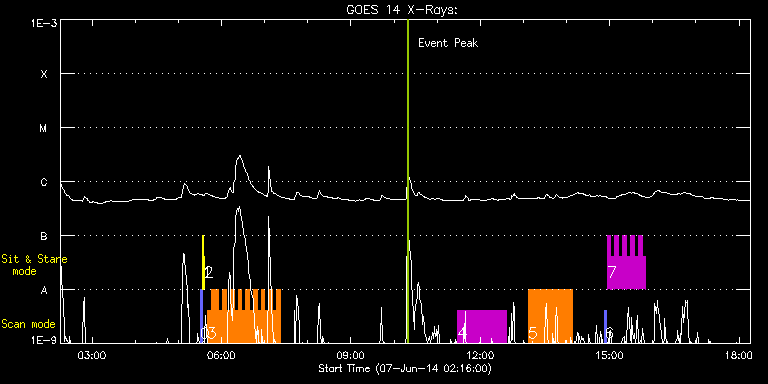Click the C flare class axis label
The height and width of the screenshot is (384, 768).
pos(44,182)
